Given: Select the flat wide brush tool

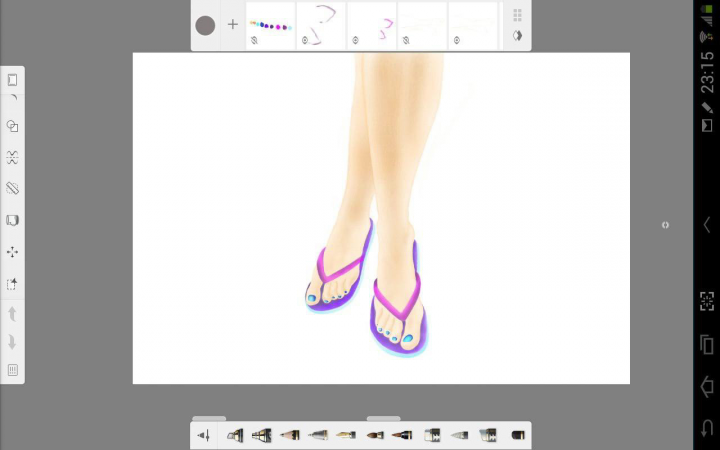Looking at the screenshot, I should click(432, 435).
